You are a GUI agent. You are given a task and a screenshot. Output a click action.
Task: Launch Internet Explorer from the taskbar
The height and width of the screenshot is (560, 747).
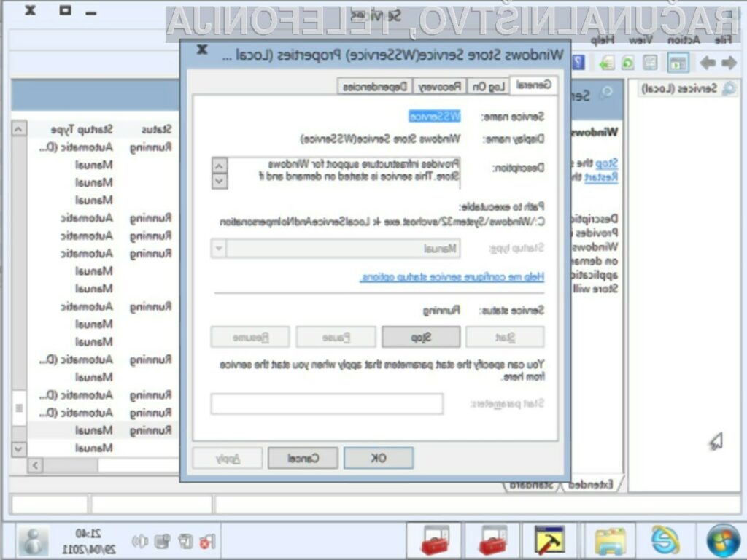[x=665, y=541]
